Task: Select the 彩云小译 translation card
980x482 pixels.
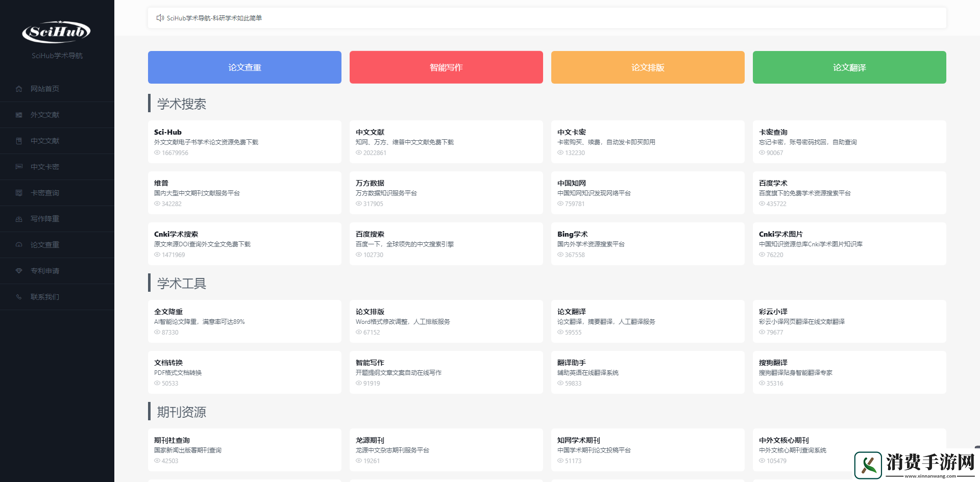Action: [x=849, y=321]
